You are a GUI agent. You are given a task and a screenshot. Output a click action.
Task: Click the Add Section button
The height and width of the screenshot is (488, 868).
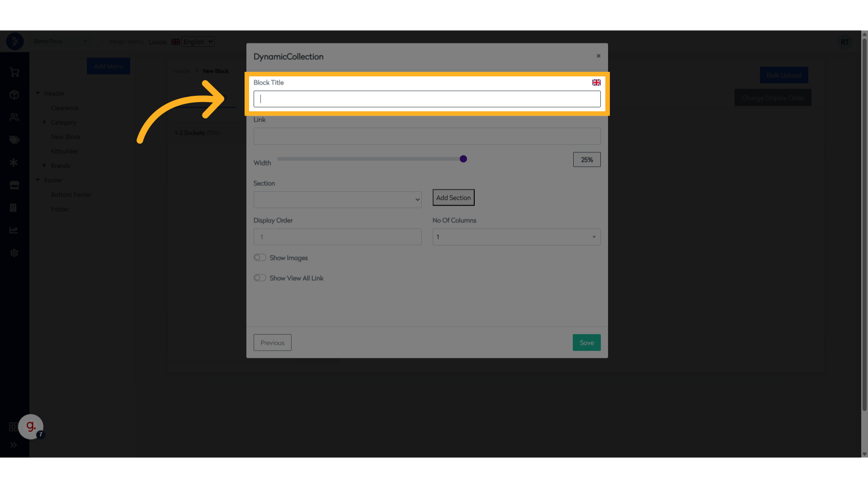pyautogui.click(x=453, y=197)
